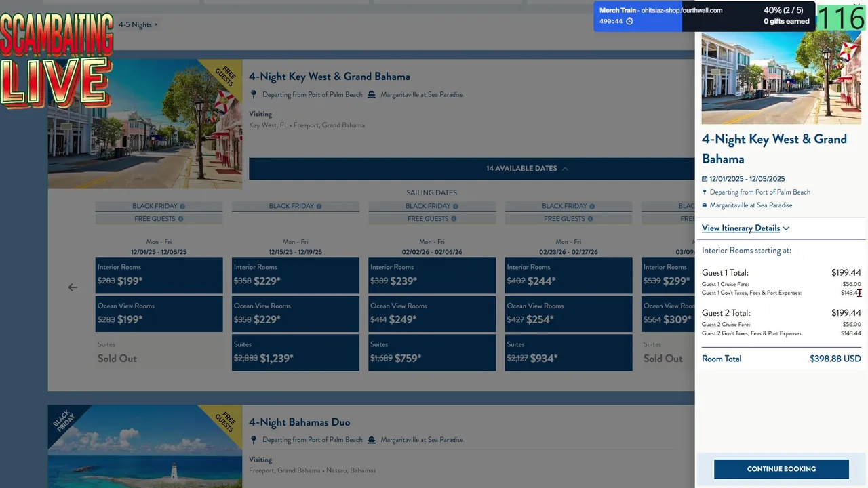
Task: Click Black Friday info icon above 12/15/25 sailing
Action: point(319,206)
